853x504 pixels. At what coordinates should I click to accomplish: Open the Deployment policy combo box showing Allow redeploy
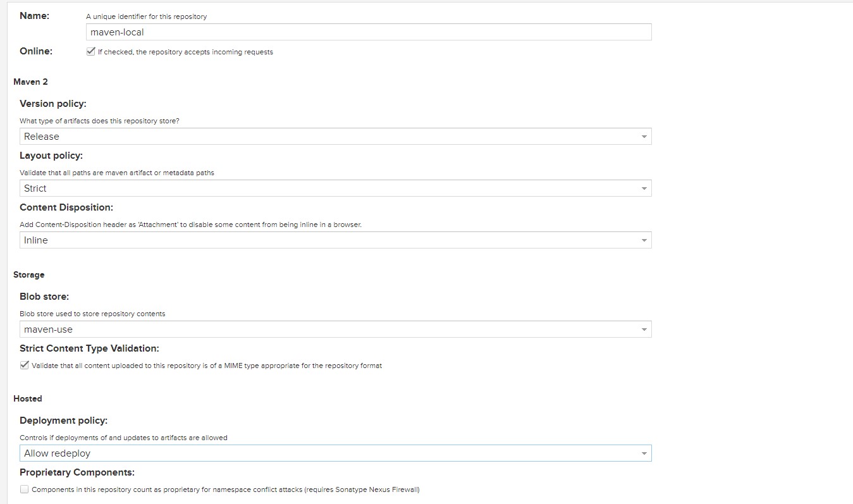(329, 453)
